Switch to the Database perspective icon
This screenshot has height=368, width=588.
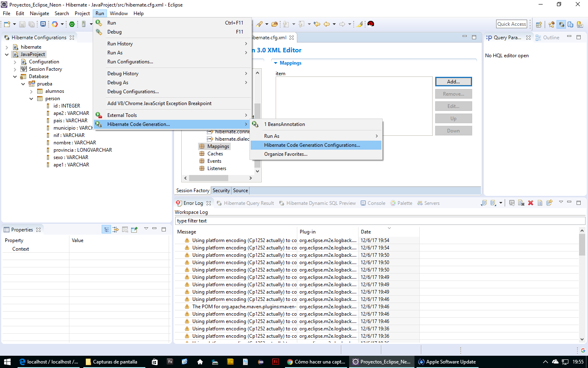570,24
